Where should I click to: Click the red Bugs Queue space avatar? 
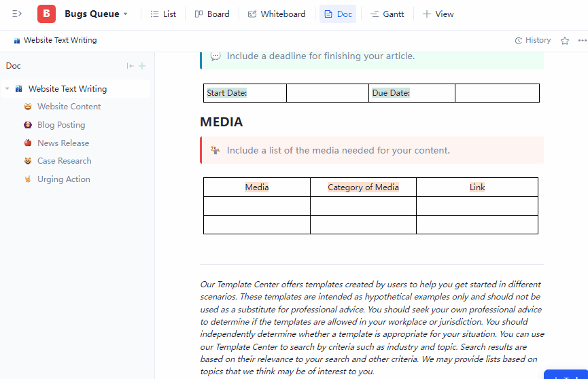46,14
